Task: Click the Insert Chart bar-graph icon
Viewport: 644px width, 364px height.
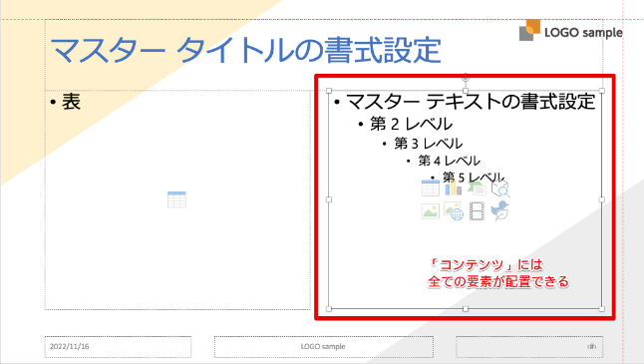Action: [x=453, y=188]
